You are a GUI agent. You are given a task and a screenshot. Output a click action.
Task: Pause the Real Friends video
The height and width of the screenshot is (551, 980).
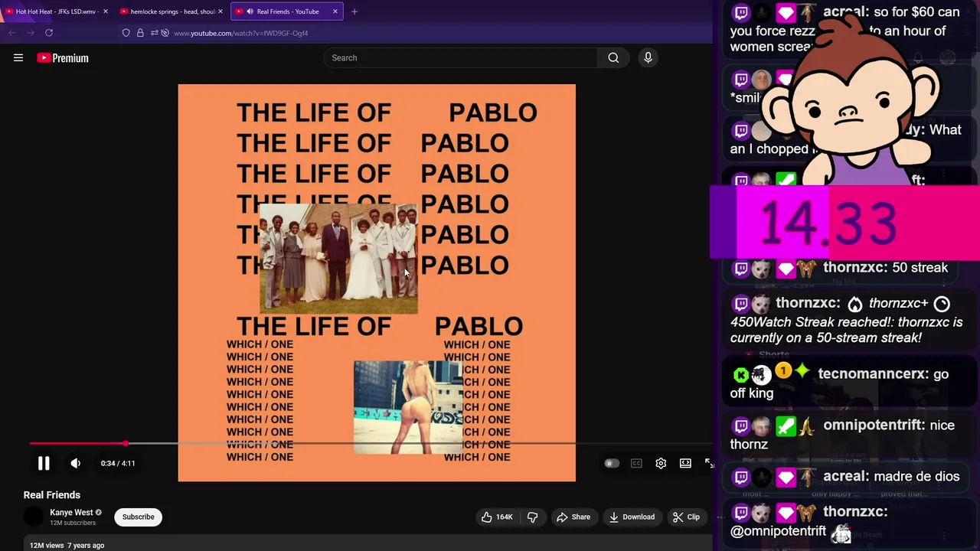pyautogui.click(x=44, y=463)
